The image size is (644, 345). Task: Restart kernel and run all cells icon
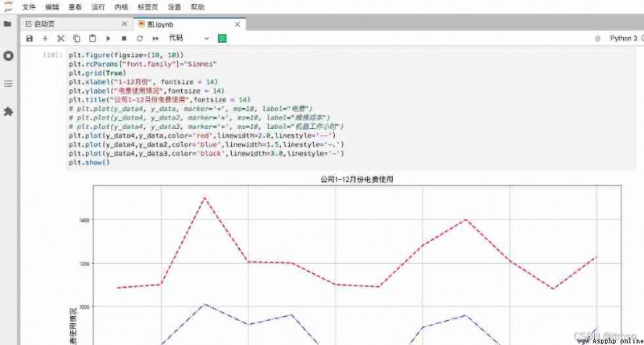click(155, 38)
